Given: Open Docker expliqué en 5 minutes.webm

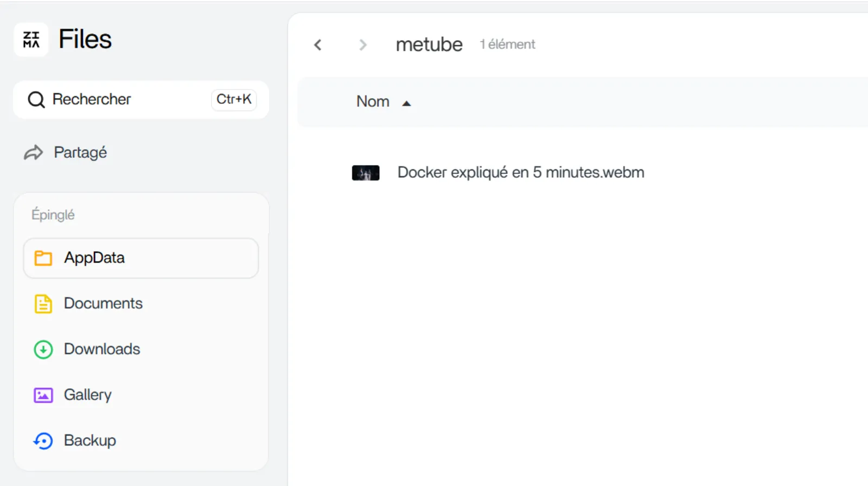Looking at the screenshot, I should pos(521,172).
